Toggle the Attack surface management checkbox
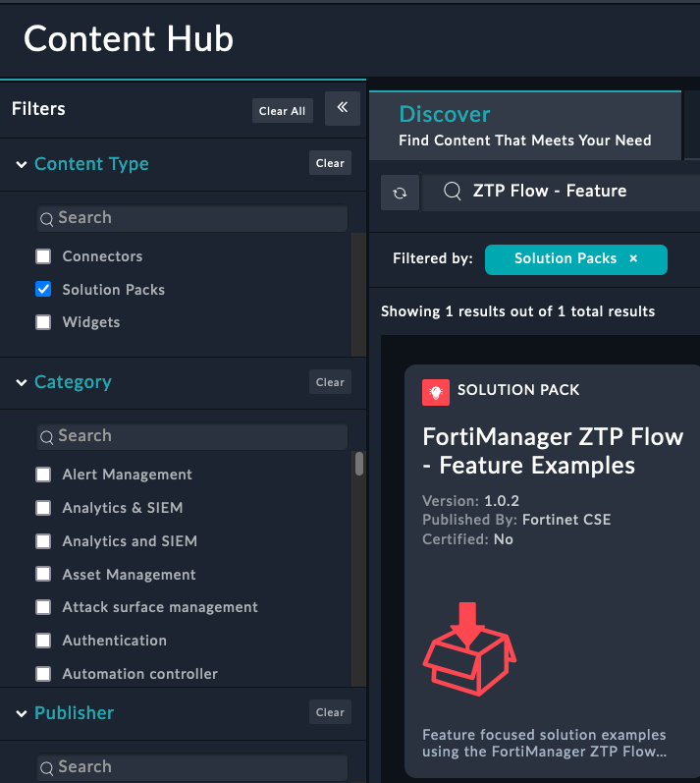Screen dimensions: 700x783 tap(43, 607)
